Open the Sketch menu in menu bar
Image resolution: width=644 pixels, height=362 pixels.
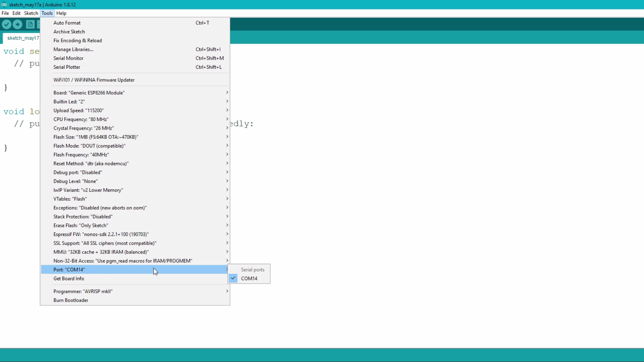coord(31,13)
